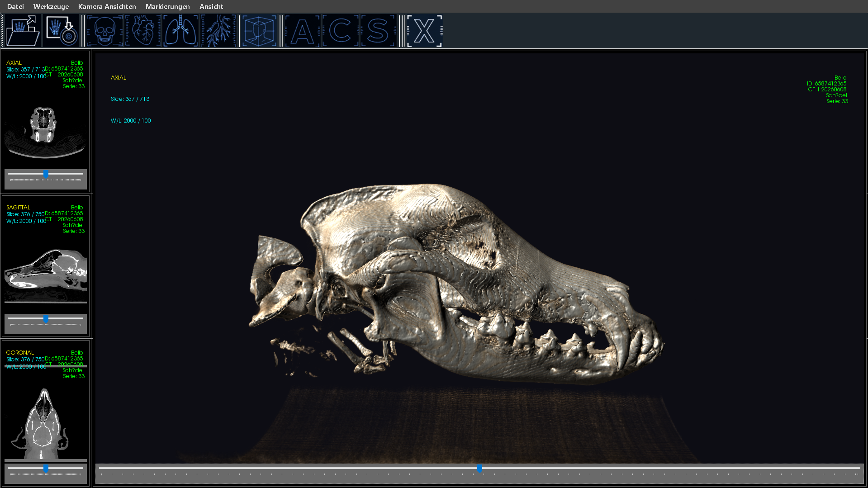Screen dimensions: 868x488
Task: Click the 3D head cube view icon
Action: [259, 31]
